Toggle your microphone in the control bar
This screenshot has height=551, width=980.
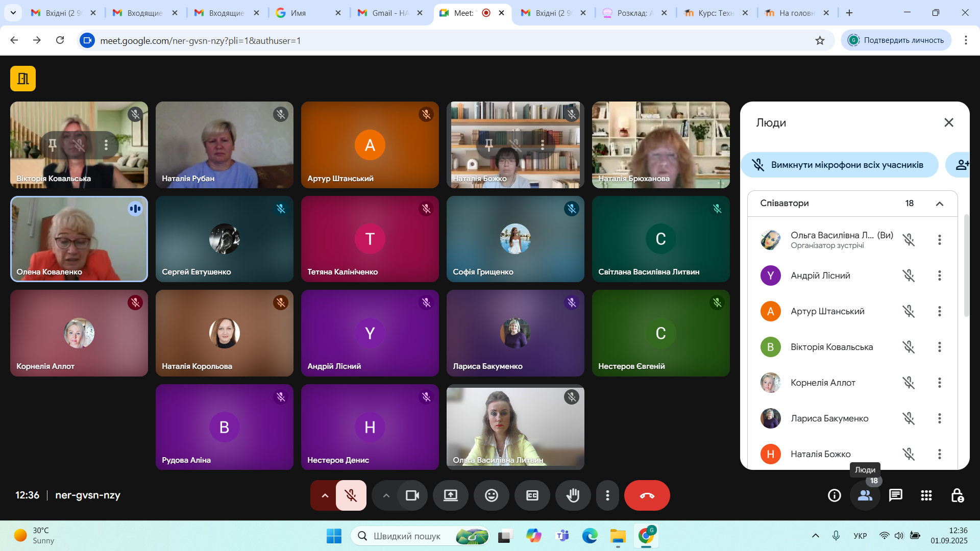pos(351,495)
